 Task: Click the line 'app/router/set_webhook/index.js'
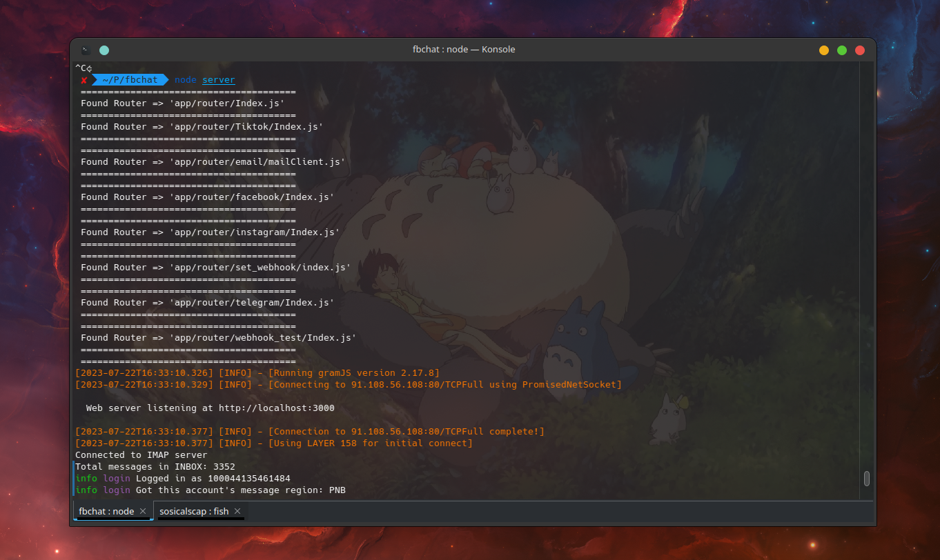click(x=216, y=267)
